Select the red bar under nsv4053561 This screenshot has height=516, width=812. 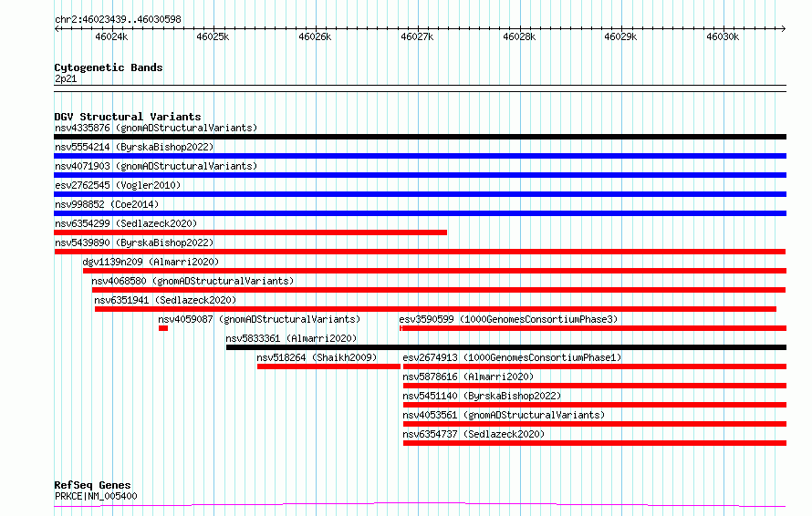coord(595,424)
